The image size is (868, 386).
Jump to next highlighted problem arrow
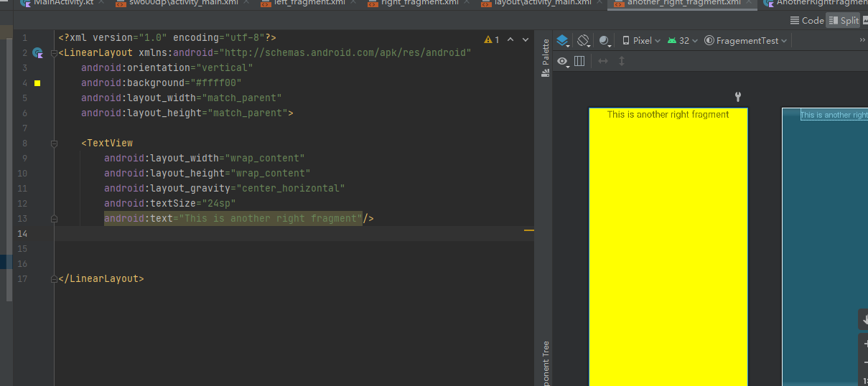(526, 40)
